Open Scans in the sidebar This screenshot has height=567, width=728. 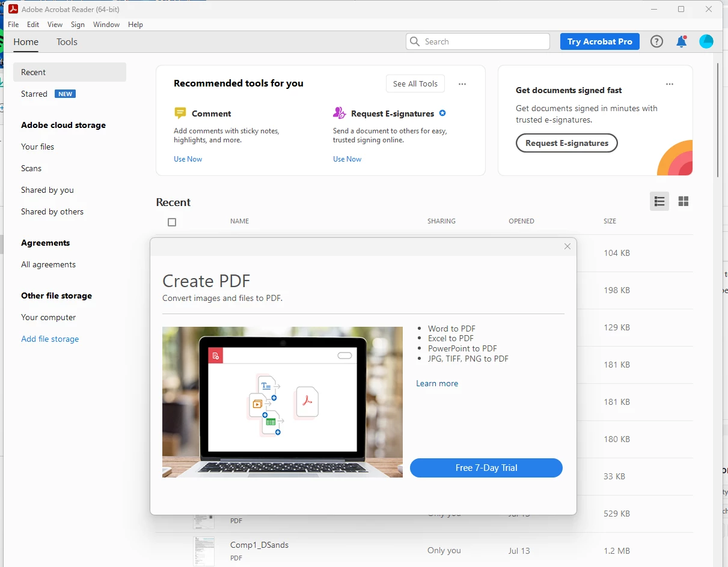(x=31, y=168)
